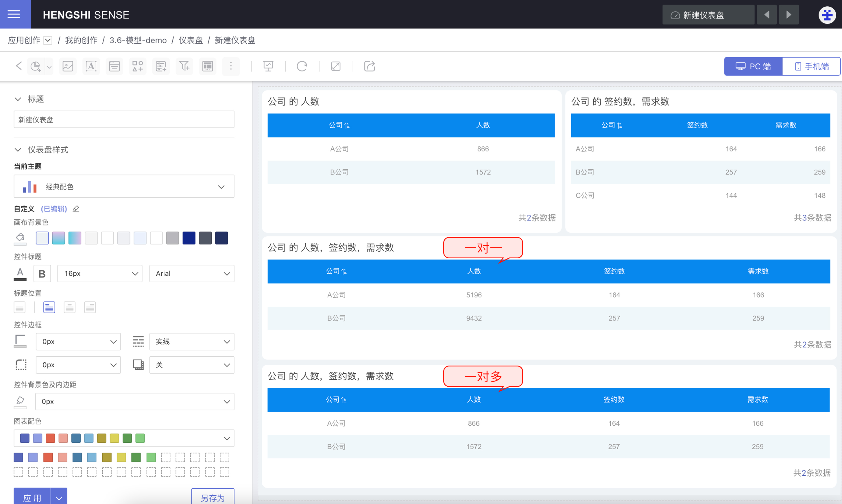
Task: Share or export the dashboard
Action: pos(370,66)
